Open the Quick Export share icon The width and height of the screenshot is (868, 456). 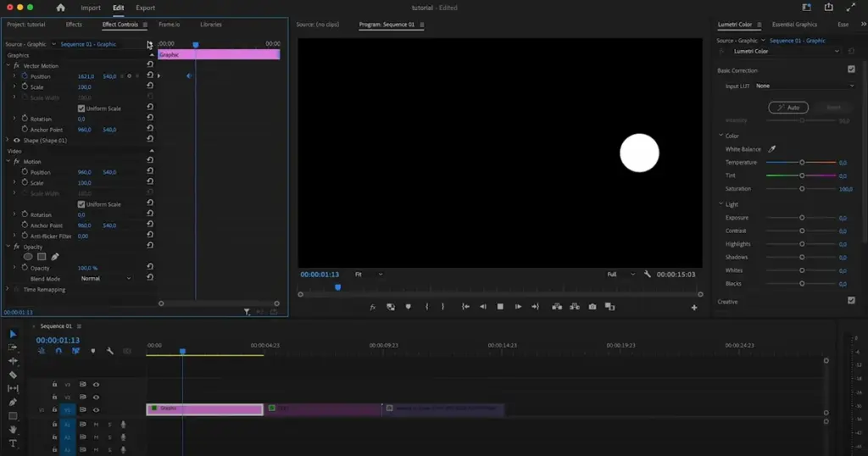point(829,7)
